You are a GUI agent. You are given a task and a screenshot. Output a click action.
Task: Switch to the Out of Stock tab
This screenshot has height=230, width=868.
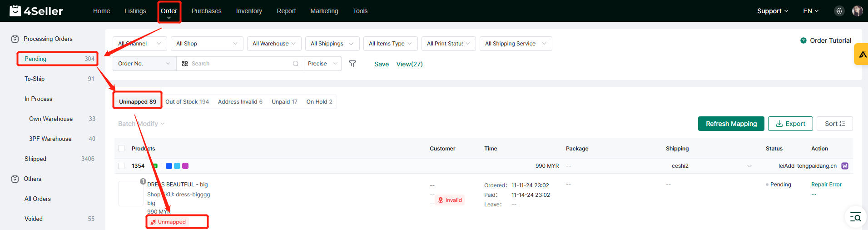187,102
